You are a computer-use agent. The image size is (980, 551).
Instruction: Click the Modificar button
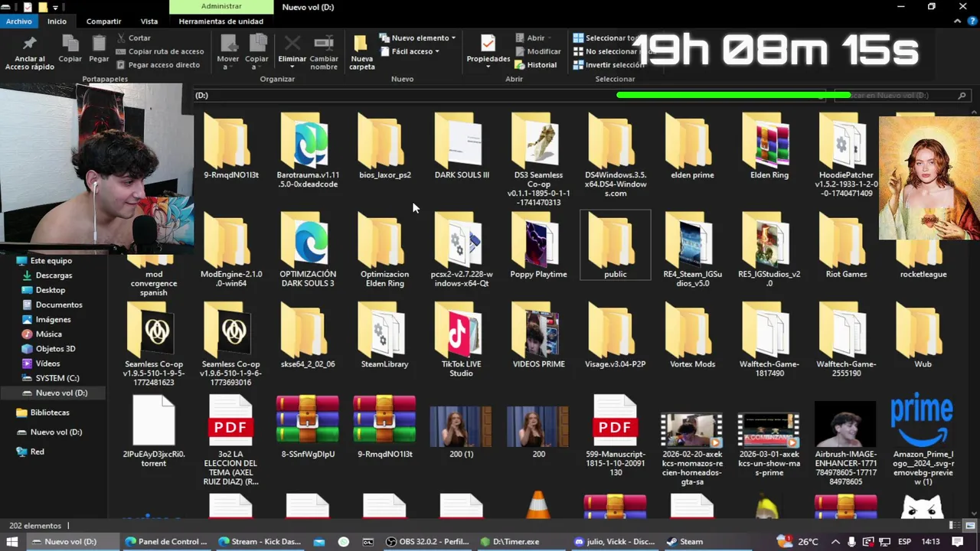tap(538, 51)
